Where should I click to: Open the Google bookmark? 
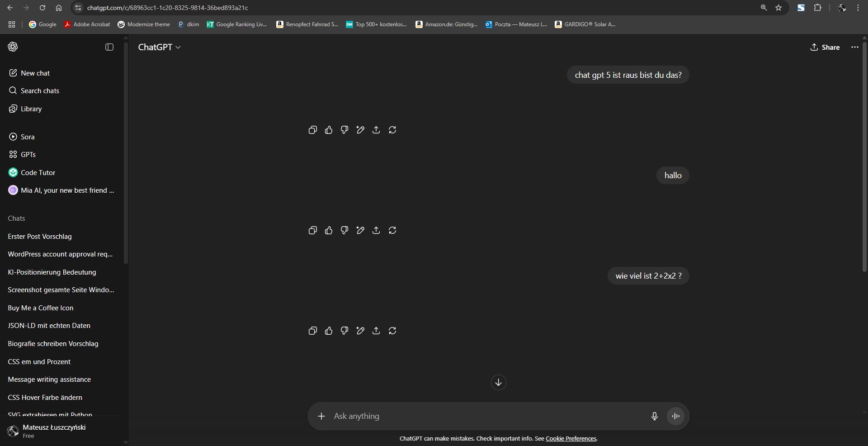[x=43, y=24]
